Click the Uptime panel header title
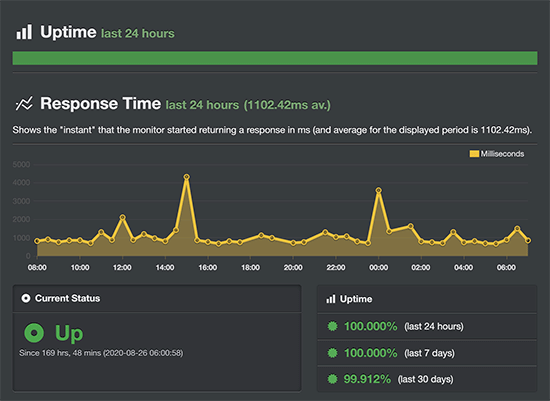This screenshot has height=401, width=550. 356,299
